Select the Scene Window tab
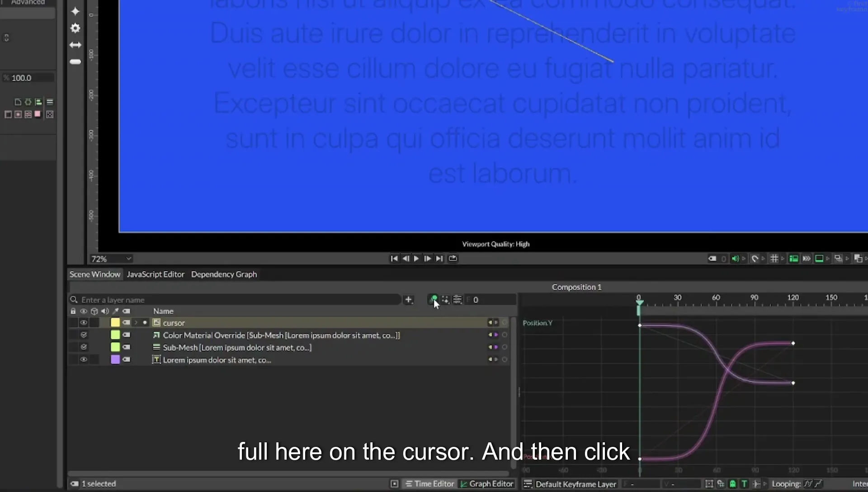The image size is (868, 492). (95, 274)
